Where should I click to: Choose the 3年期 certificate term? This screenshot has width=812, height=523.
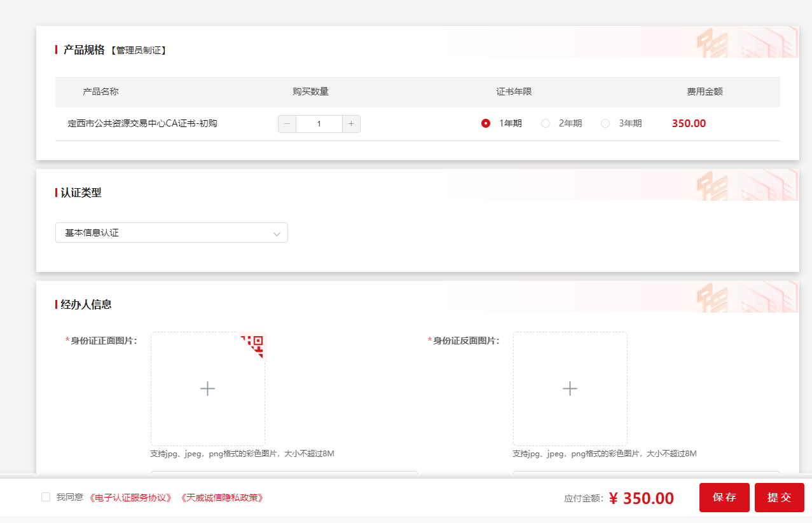click(x=605, y=124)
